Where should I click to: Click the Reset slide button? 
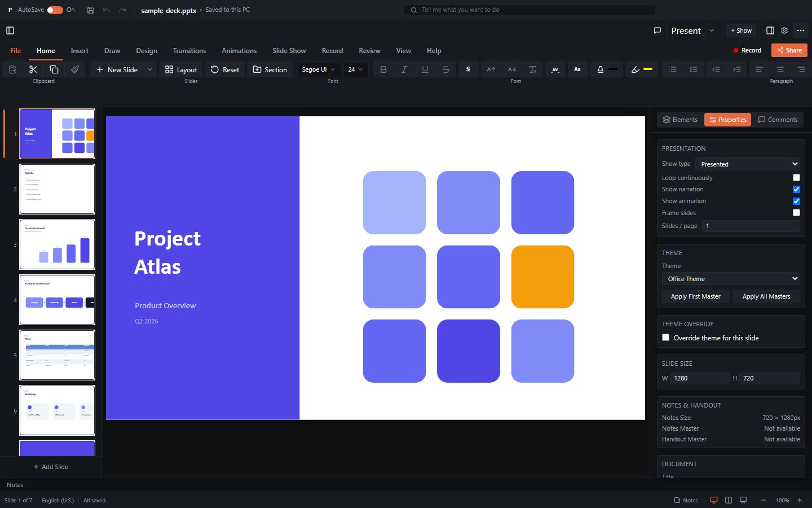225,69
